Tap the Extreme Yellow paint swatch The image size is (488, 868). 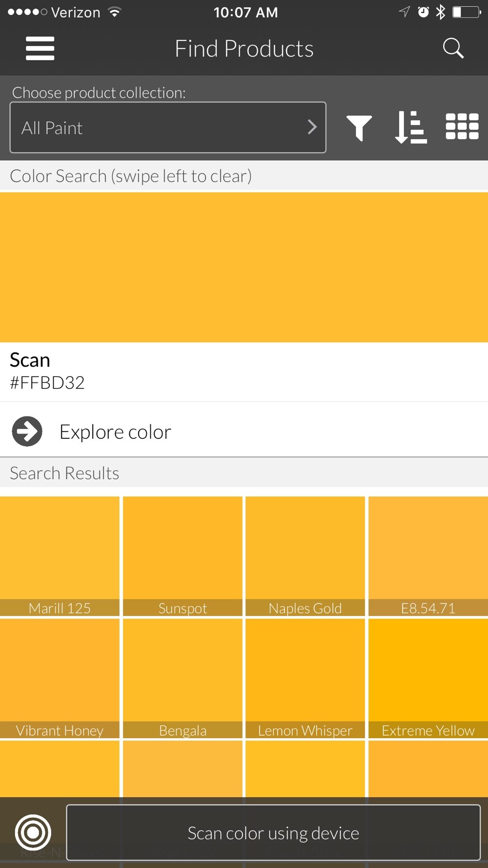click(x=428, y=678)
